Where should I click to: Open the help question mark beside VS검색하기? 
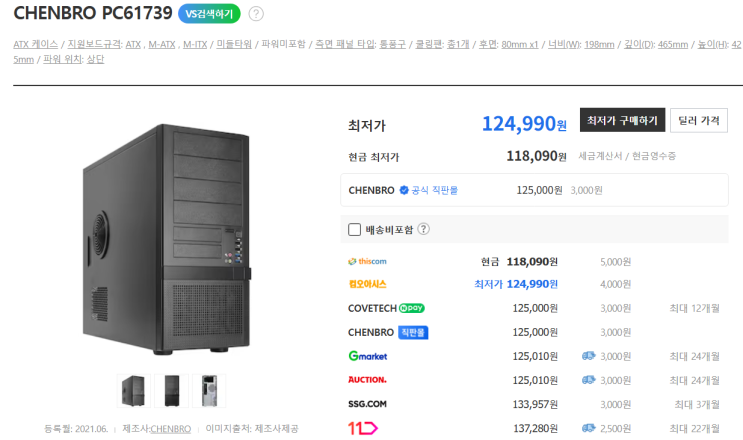[256, 14]
